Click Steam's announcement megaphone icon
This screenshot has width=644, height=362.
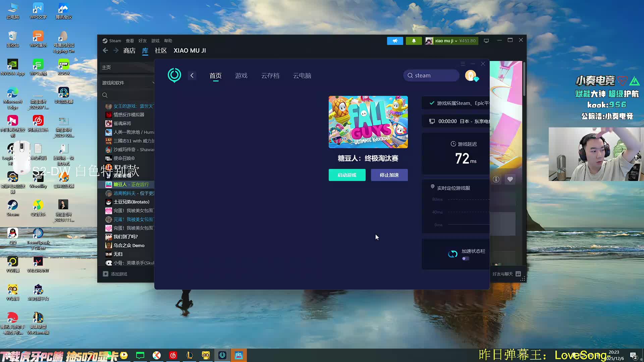pos(395,41)
